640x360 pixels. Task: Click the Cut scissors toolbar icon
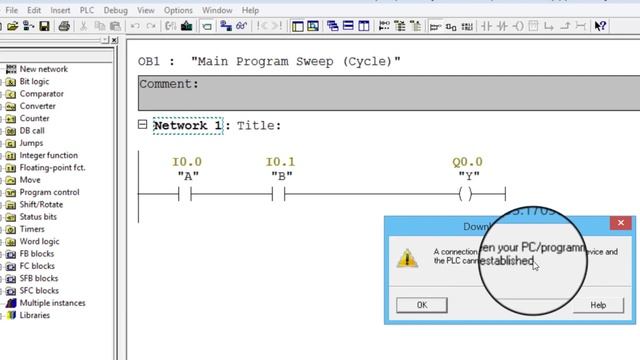click(x=83, y=27)
